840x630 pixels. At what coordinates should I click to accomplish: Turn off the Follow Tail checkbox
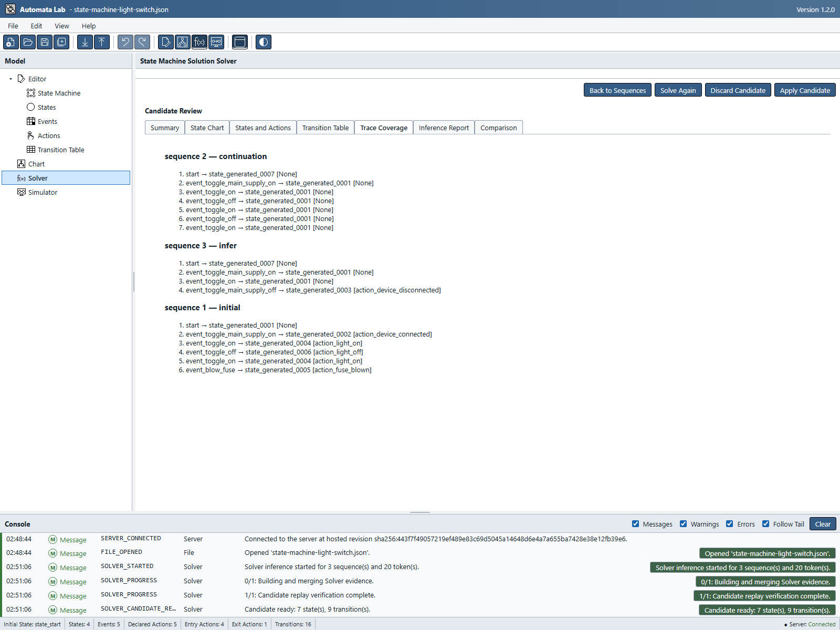coord(766,524)
